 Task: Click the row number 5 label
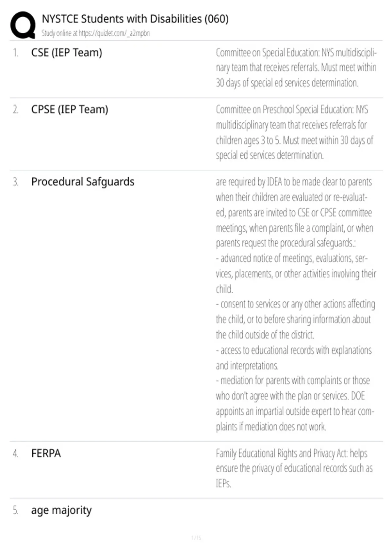(16, 510)
